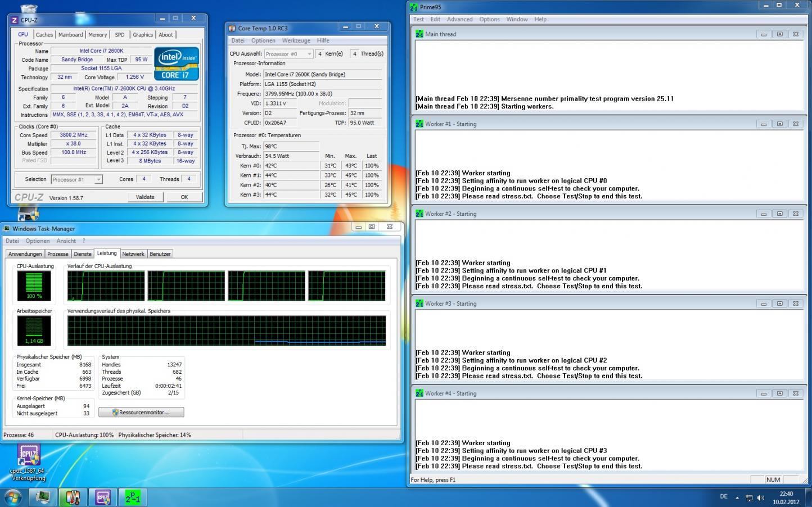Click the Validate button in CPU-Z
The height and width of the screenshot is (507, 812).
[145, 197]
